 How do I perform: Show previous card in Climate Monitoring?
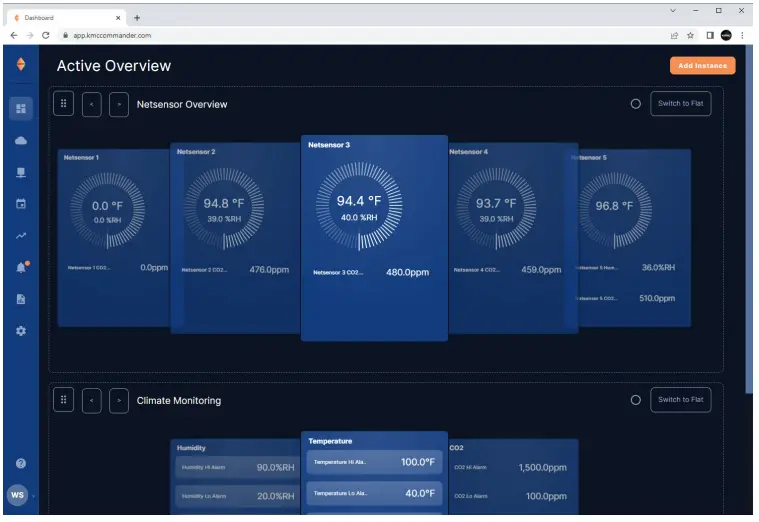click(91, 400)
